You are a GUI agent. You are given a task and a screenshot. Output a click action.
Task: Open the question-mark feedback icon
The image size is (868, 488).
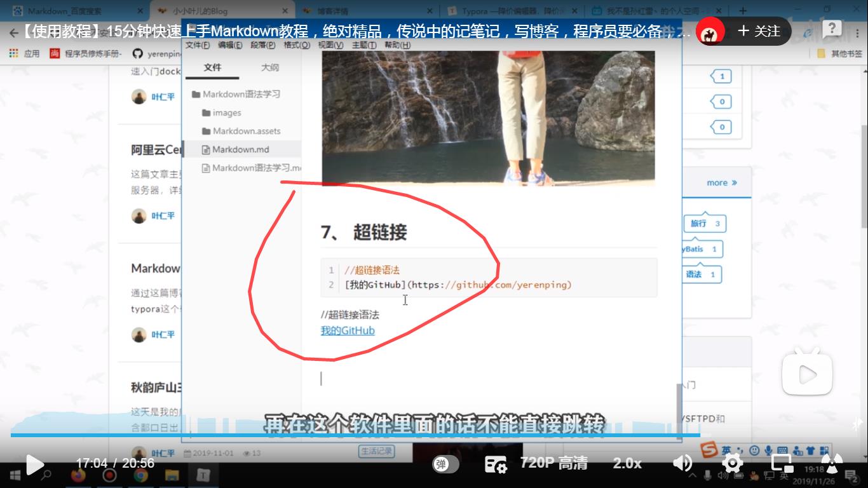click(832, 30)
